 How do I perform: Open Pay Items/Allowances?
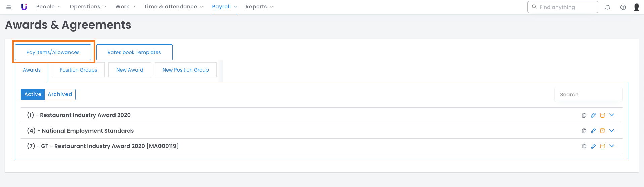click(x=53, y=52)
